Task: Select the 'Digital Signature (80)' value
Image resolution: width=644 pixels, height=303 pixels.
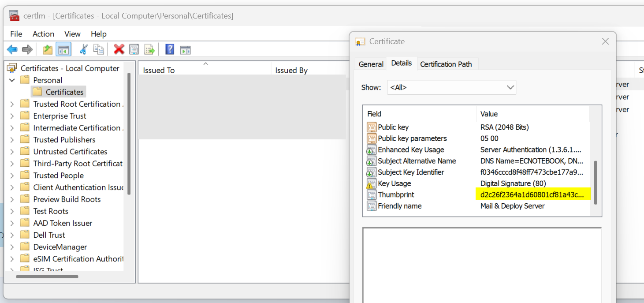Action: [513, 183]
